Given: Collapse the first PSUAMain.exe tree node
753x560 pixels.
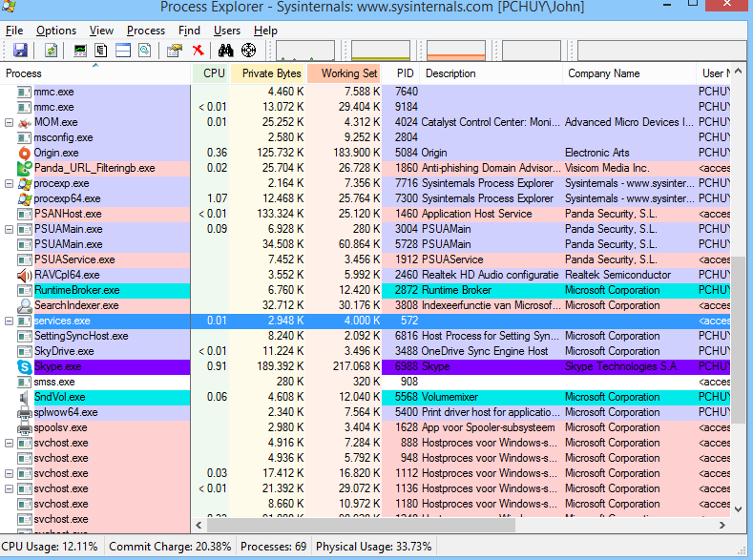Looking at the screenshot, I should (x=9, y=229).
